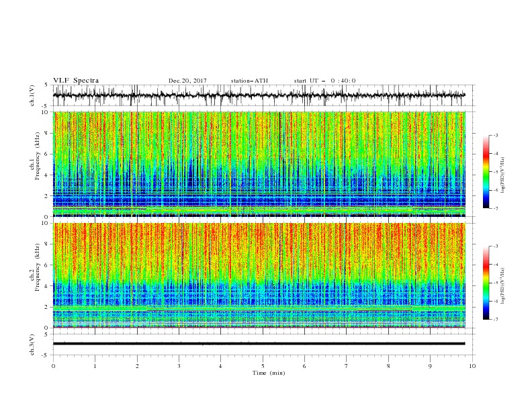
Task: Click the time axis tick label "10"
Action: point(472,366)
